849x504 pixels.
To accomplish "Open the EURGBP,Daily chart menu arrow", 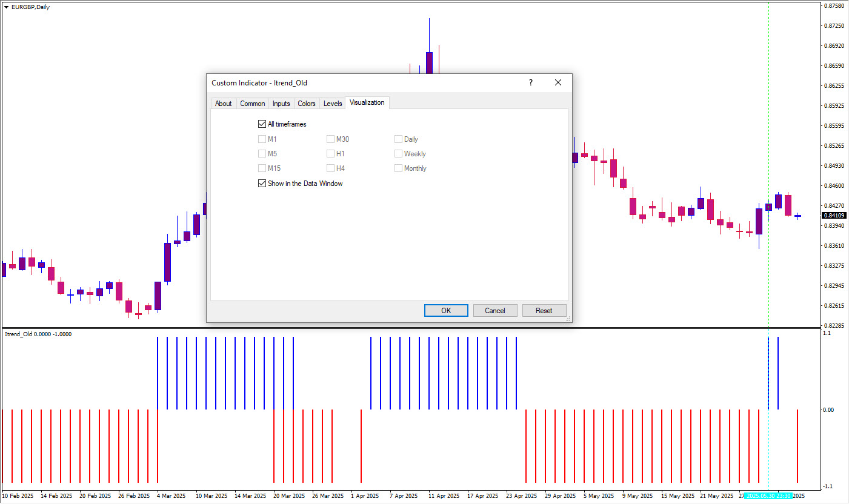I will click(6, 7).
